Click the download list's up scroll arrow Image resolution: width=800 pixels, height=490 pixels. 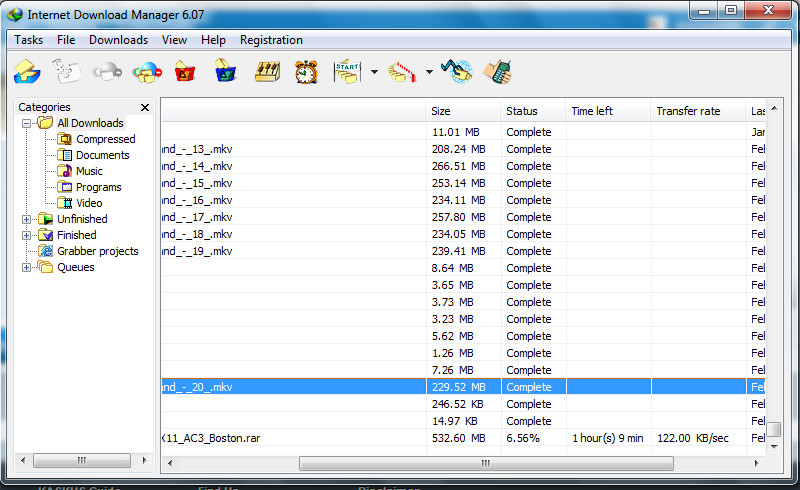pos(774,108)
